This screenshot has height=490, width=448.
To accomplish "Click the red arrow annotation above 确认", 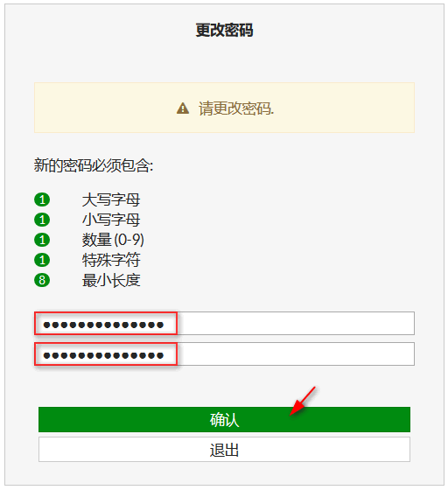I will [303, 401].
